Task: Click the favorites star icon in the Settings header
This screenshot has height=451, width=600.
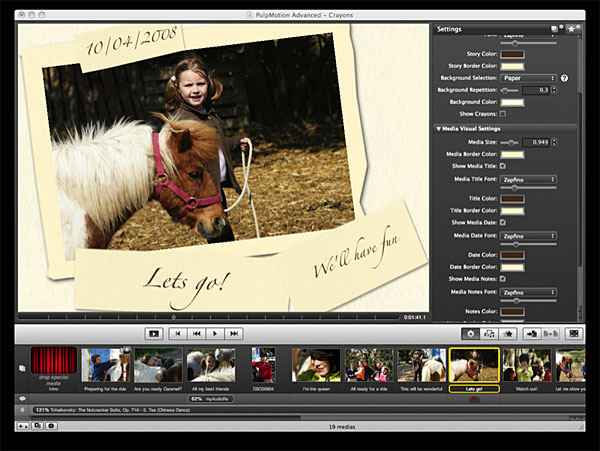Action: coord(573,29)
